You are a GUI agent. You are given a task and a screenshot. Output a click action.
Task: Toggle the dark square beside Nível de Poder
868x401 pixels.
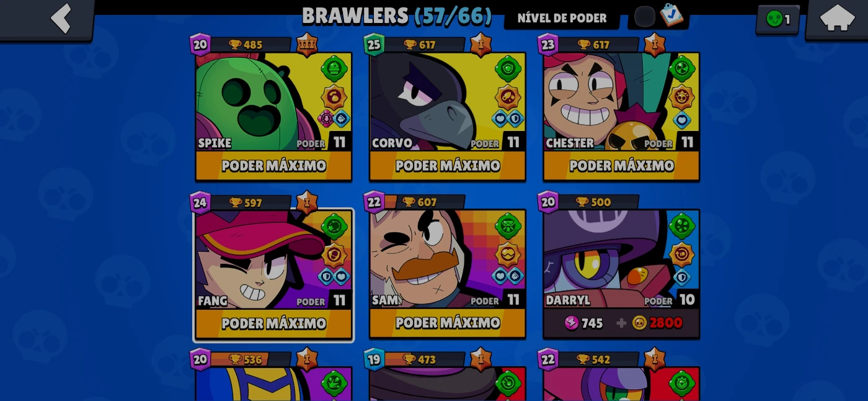point(645,17)
